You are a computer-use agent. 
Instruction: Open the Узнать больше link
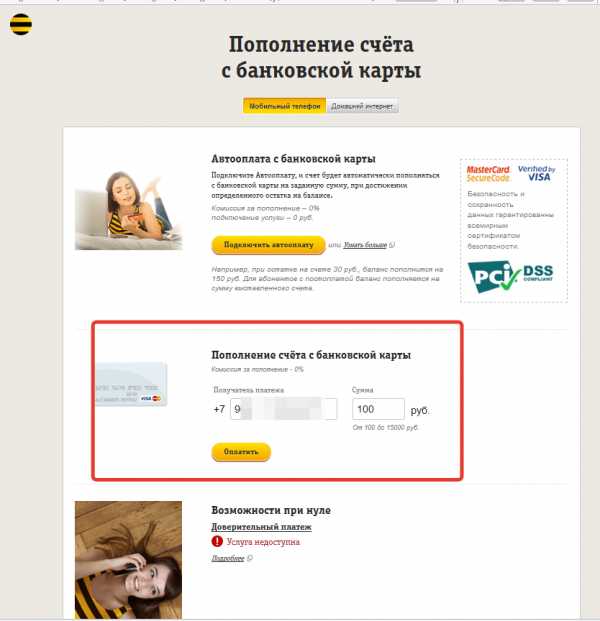point(365,245)
